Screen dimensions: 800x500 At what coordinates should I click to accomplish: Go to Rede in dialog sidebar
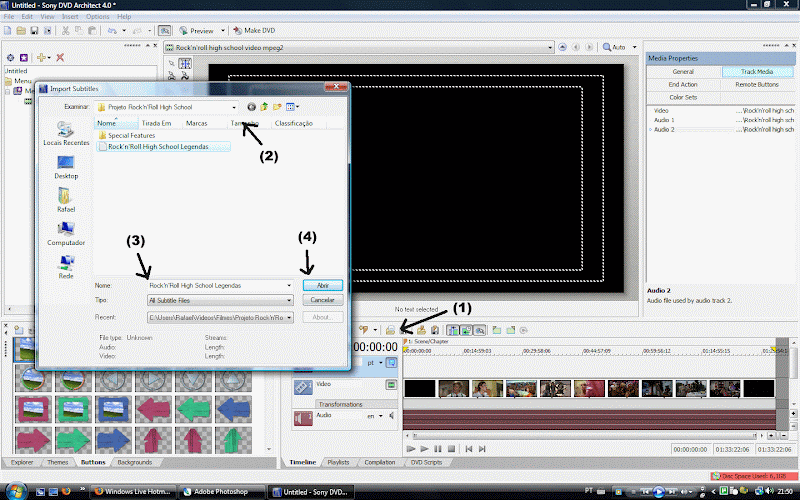[x=66, y=267]
